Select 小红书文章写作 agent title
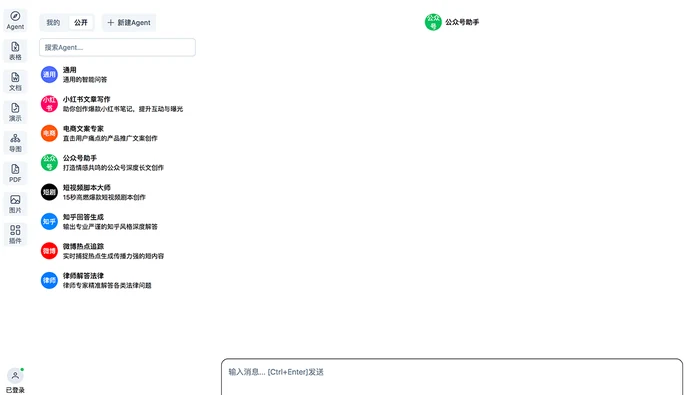The width and height of the screenshot is (700, 395). pos(87,100)
